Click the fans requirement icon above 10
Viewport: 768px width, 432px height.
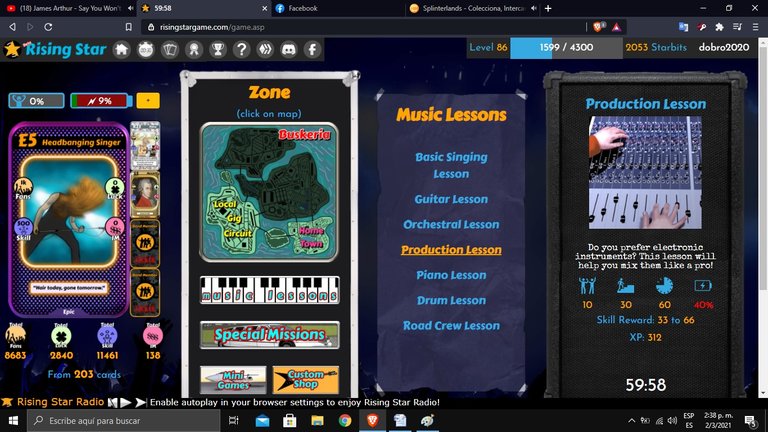587,286
